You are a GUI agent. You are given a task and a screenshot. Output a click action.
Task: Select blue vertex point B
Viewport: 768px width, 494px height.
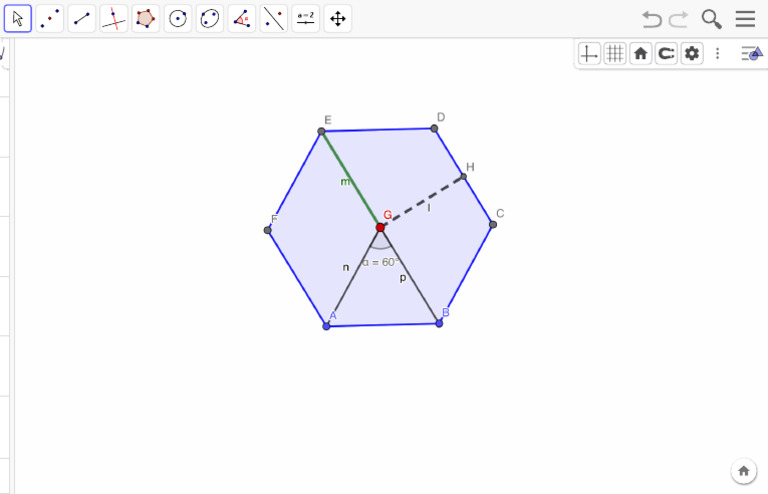[439, 323]
